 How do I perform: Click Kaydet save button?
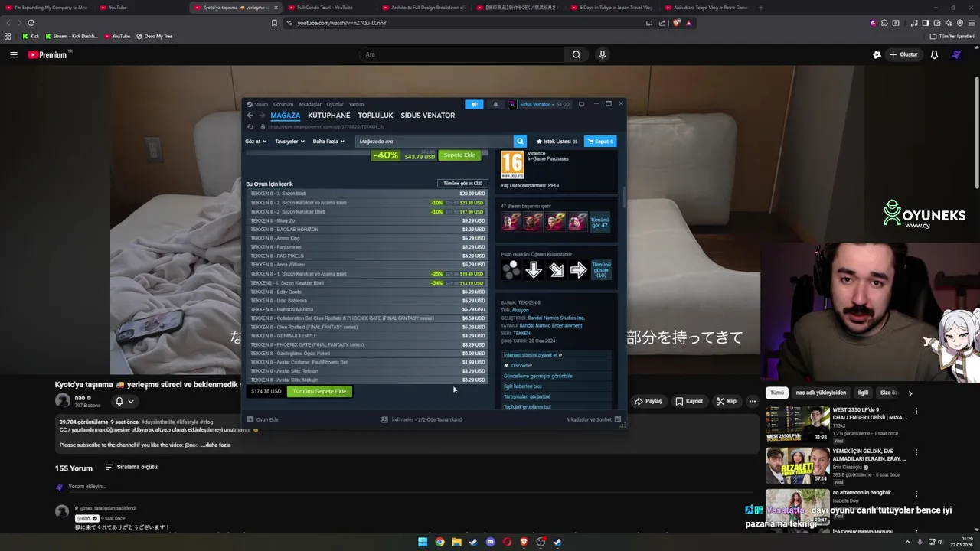[689, 401]
